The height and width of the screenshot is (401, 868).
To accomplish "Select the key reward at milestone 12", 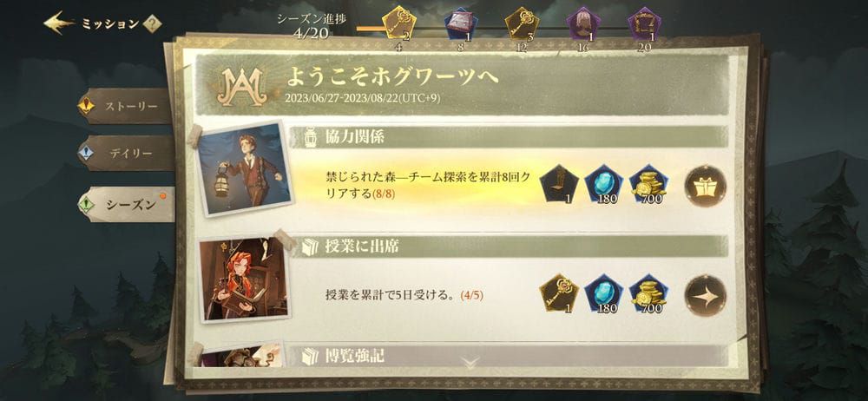I will pos(522,23).
